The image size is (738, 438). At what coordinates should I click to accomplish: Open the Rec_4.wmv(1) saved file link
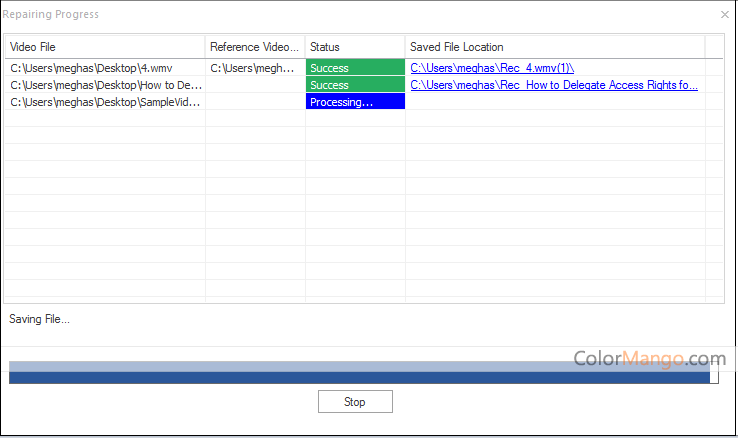click(x=492, y=68)
